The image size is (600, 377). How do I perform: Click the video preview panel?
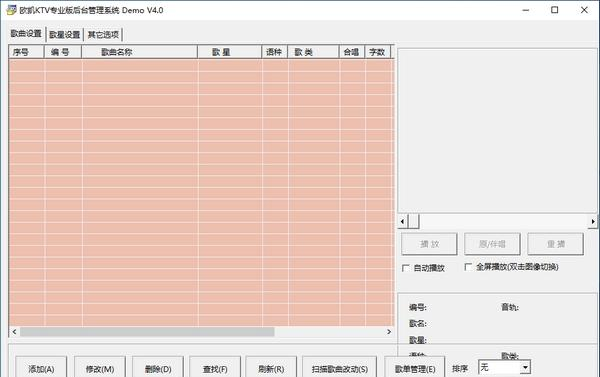[497, 131]
